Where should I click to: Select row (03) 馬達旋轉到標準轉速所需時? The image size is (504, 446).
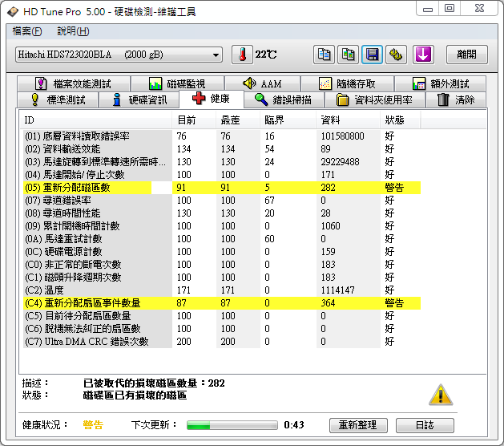pos(222,162)
